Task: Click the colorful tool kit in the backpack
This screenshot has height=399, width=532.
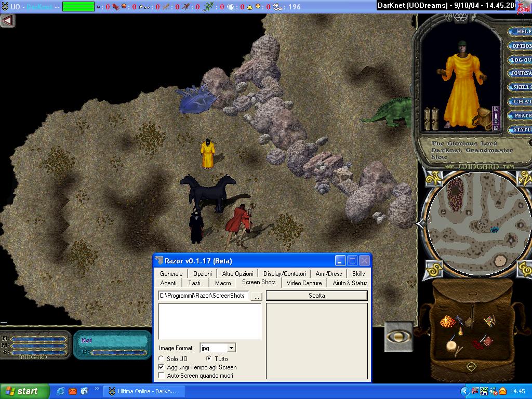Action: [489, 320]
